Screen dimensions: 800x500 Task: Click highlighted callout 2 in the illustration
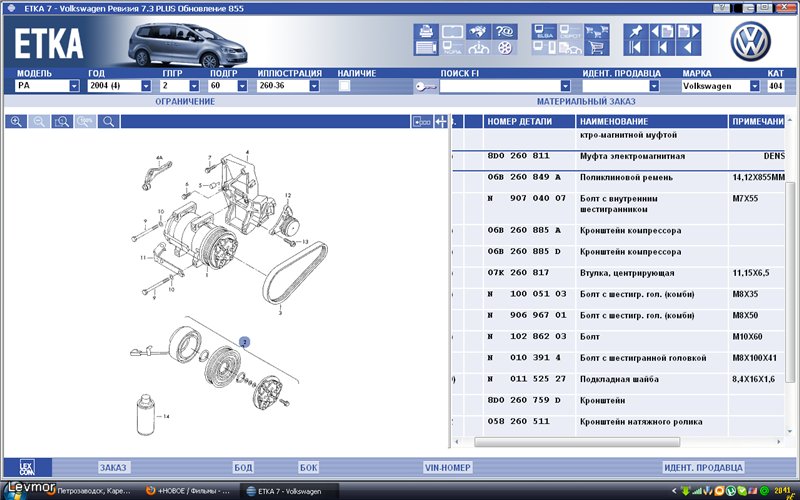pos(244,342)
